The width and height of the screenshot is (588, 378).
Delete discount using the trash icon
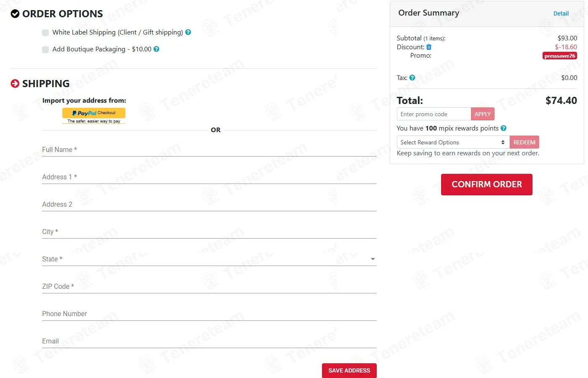[429, 47]
